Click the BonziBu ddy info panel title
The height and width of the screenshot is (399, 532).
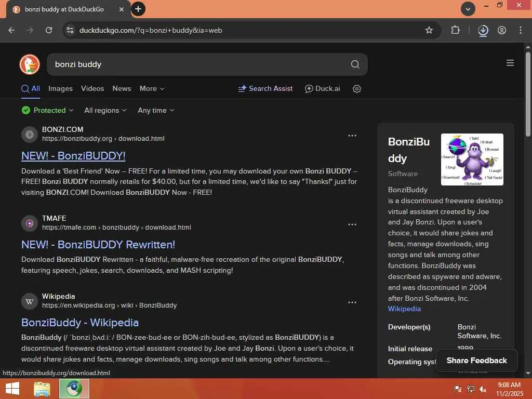[408, 150]
